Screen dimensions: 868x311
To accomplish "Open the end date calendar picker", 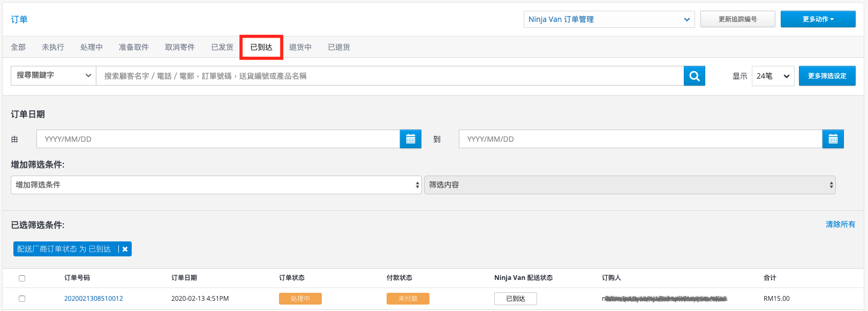I will pos(833,139).
